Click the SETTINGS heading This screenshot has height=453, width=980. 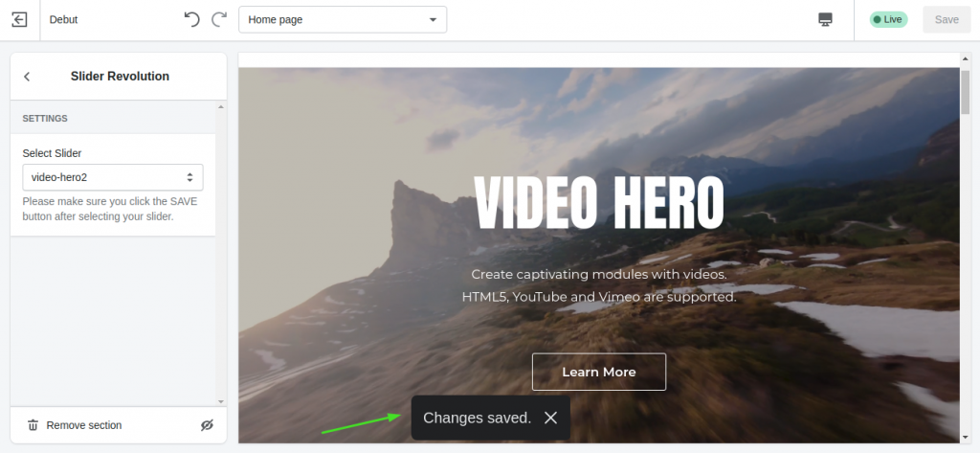tap(45, 118)
